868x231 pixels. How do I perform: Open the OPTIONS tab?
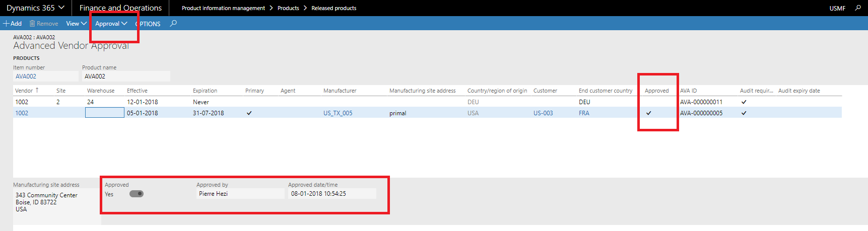(150, 24)
